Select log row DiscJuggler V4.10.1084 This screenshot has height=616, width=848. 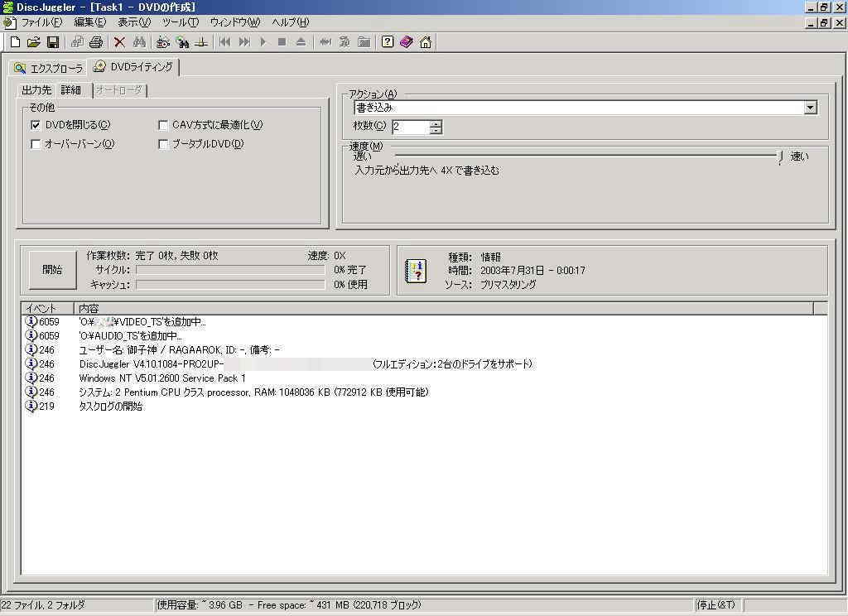[424, 364]
